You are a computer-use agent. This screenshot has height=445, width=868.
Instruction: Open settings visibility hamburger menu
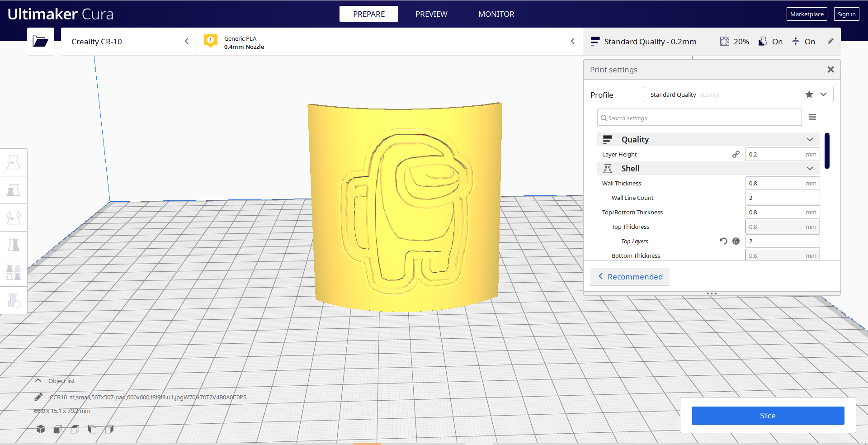coord(812,117)
